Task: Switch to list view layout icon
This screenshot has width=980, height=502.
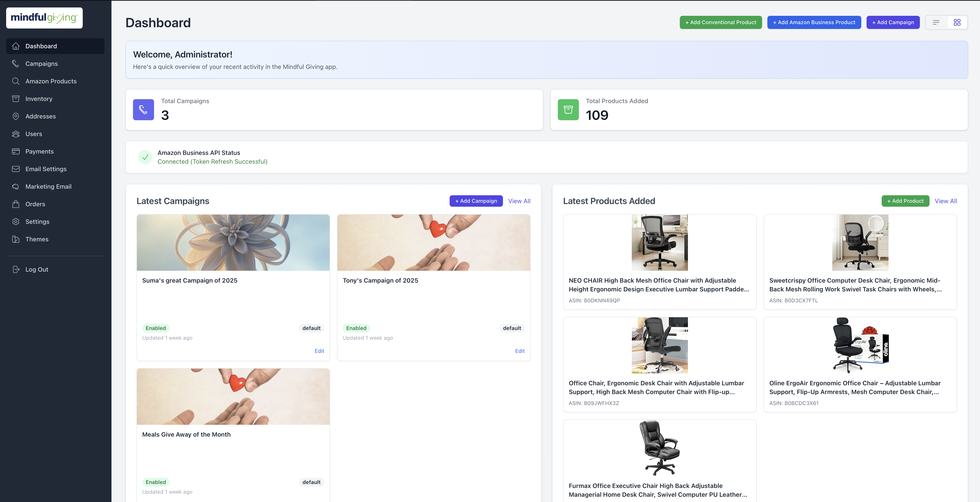Action: coord(936,22)
